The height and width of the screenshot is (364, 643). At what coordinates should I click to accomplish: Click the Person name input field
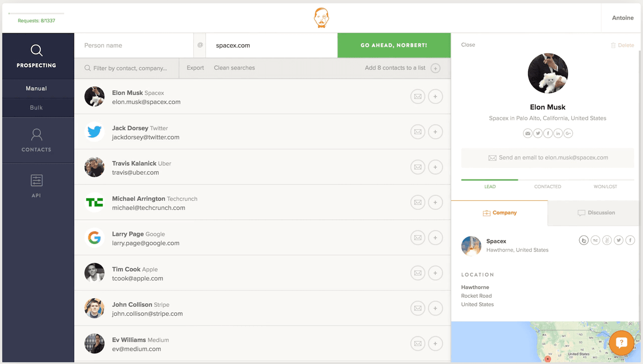133,45
